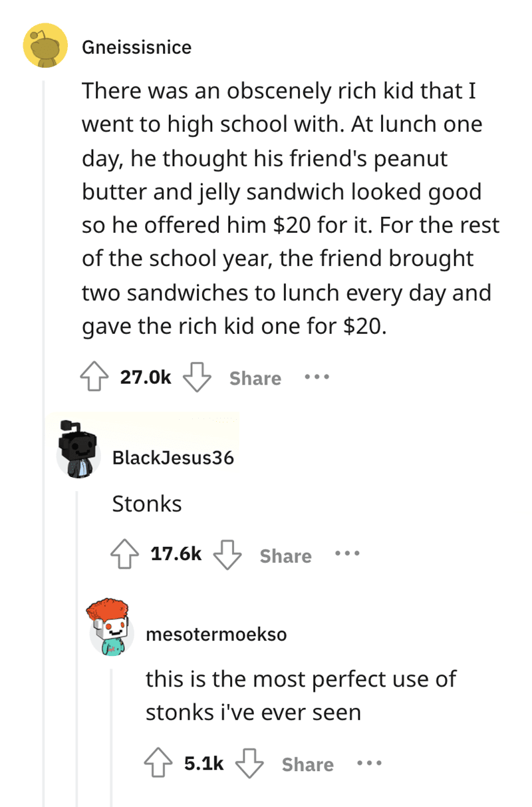Downvote BlackJesus36's Stonks comment
This screenshot has width=532, height=807.
(227, 556)
